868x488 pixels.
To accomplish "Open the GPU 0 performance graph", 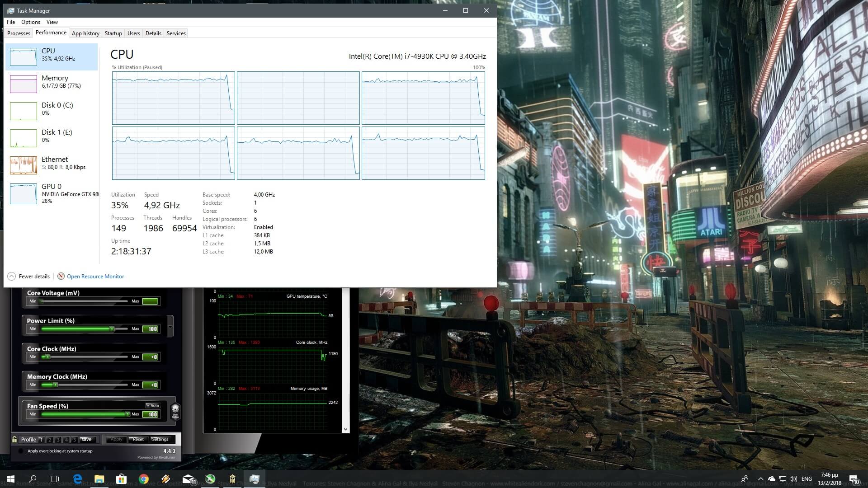I will (x=24, y=193).
